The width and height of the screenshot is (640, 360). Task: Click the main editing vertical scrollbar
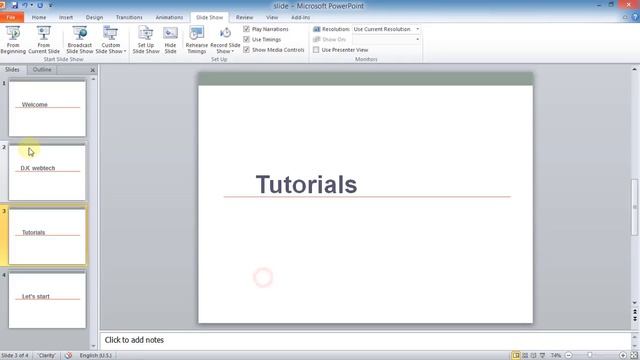tap(635, 207)
